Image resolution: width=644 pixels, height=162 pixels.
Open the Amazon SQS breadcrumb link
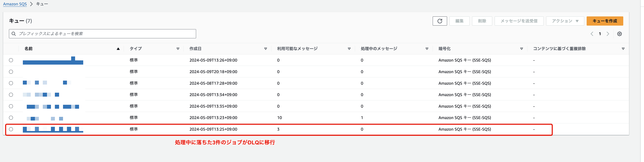[15, 4]
